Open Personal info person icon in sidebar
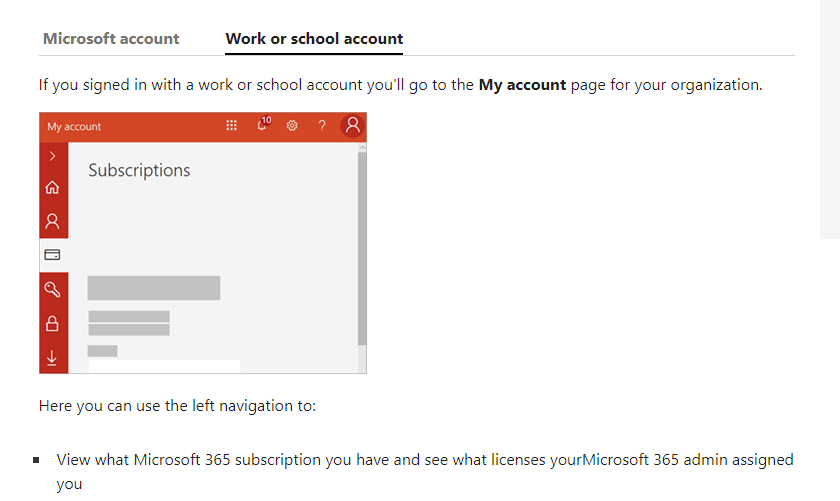 pos(52,221)
